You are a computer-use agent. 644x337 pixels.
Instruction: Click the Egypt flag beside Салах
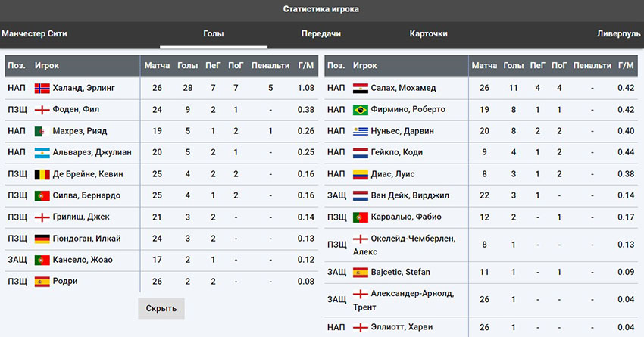pyautogui.click(x=360, y=88)
